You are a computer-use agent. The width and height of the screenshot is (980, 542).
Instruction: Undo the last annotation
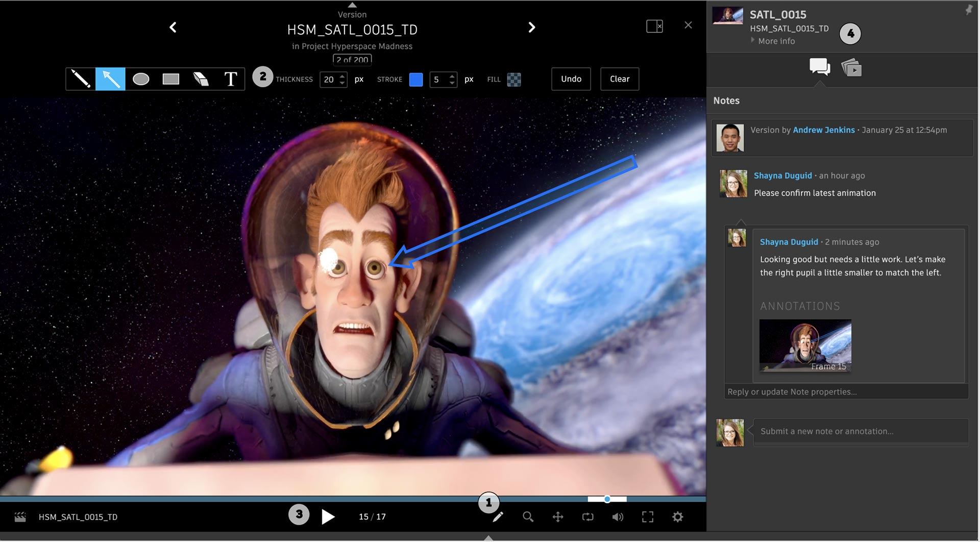tap(571, 79)
